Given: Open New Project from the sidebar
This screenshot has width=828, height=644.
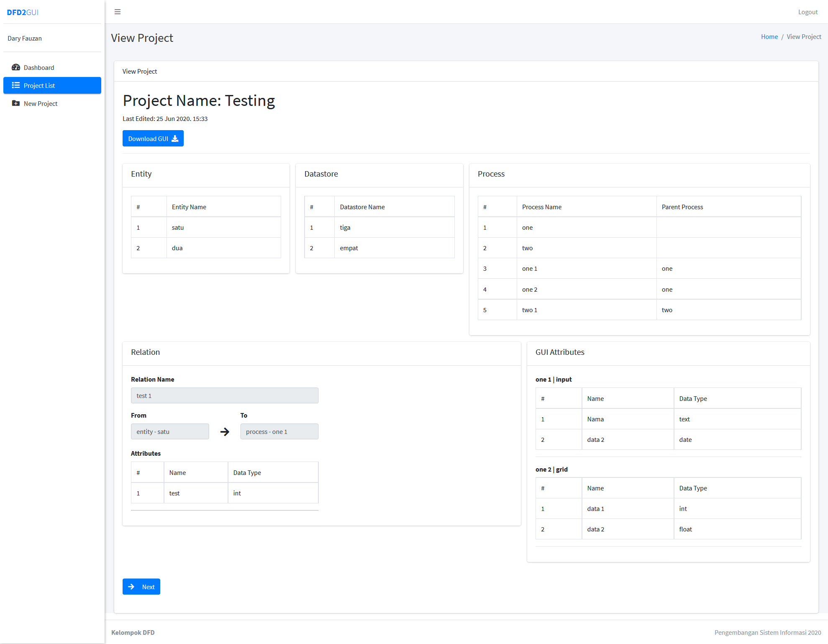Looking at the screenshot, I should (x=41, y=103).
